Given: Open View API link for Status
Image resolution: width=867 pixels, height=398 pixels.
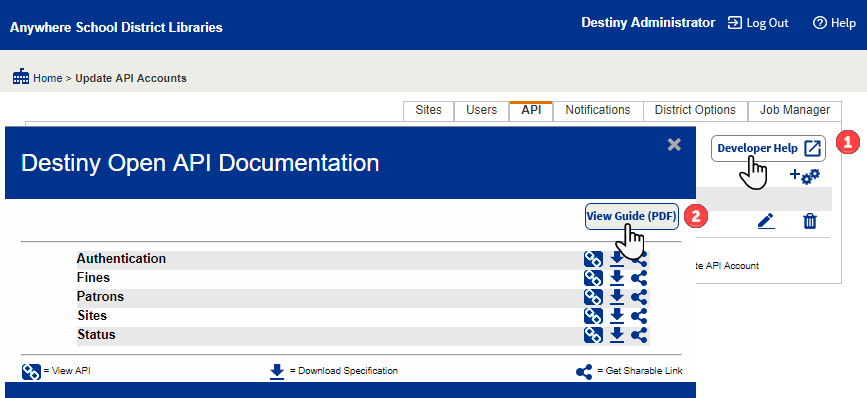Looking at the screenshot, I should pyautogui.click(x=593, y=334).
